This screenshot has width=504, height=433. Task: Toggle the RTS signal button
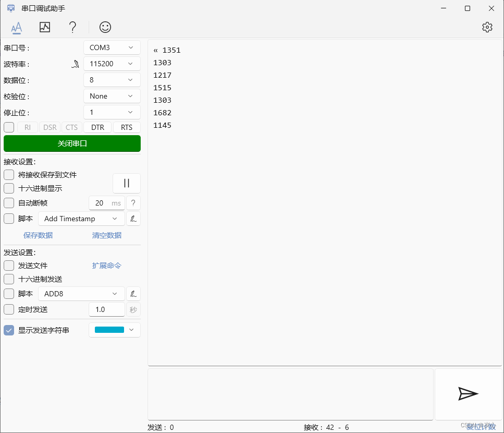click(x=127, y=127)
